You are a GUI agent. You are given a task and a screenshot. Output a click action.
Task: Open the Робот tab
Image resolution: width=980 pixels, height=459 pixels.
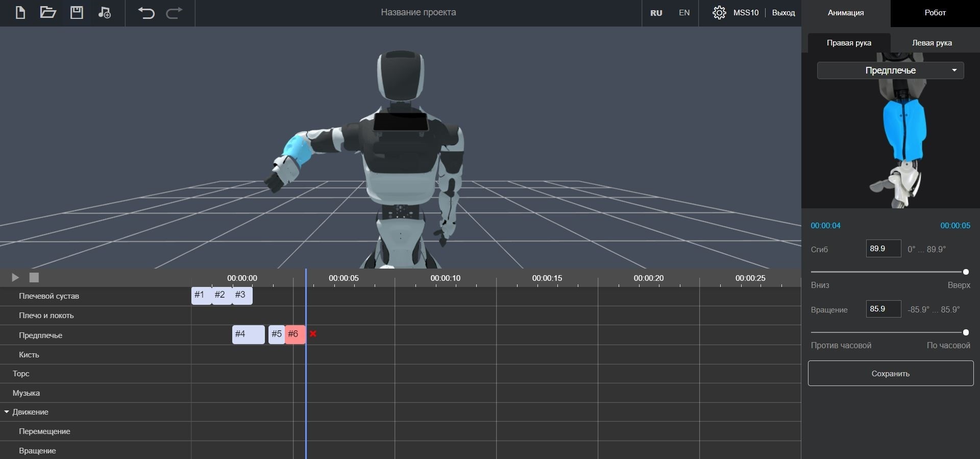point(935,13)
